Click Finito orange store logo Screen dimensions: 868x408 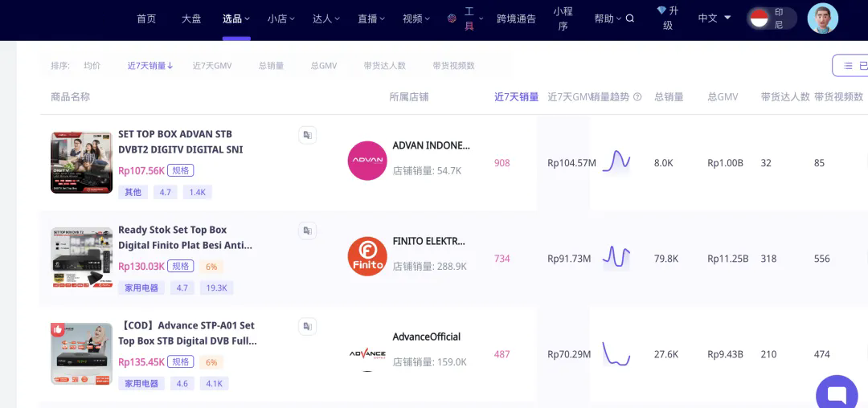click(367, 256)
